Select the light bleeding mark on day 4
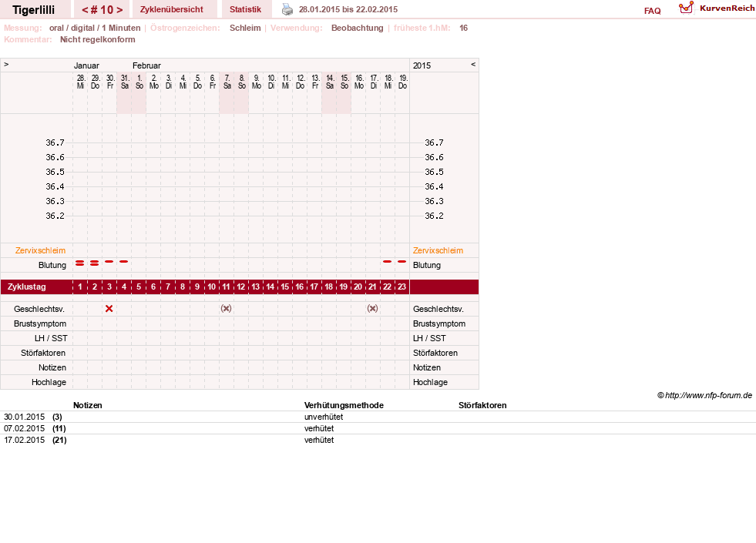This screenshot has width=756, height=543. point(124,262)
